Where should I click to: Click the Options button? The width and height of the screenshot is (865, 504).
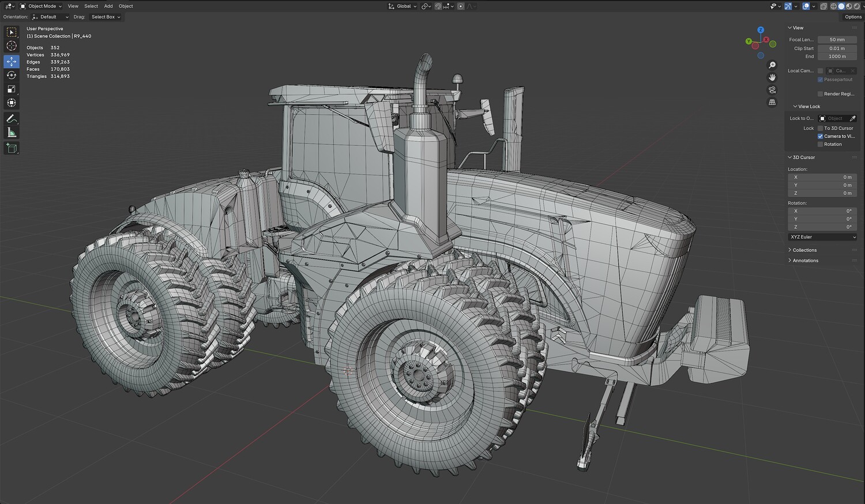point(853,17)
